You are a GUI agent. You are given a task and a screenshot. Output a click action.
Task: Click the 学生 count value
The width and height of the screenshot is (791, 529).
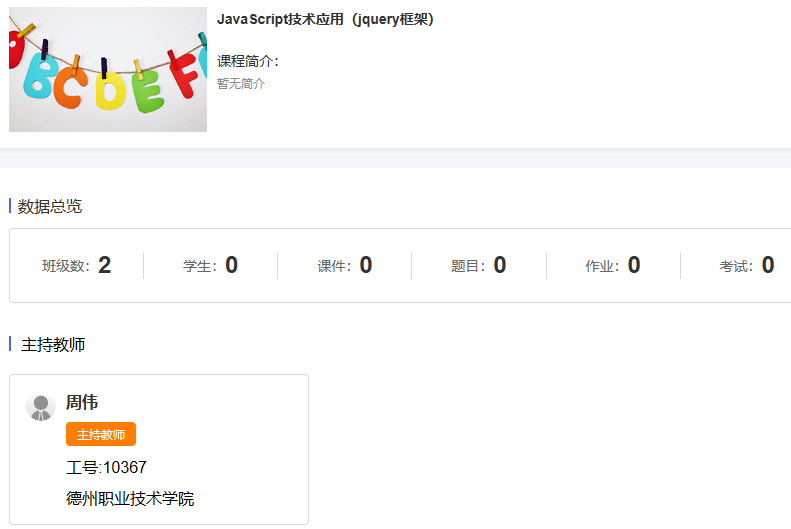coord(232,265)
